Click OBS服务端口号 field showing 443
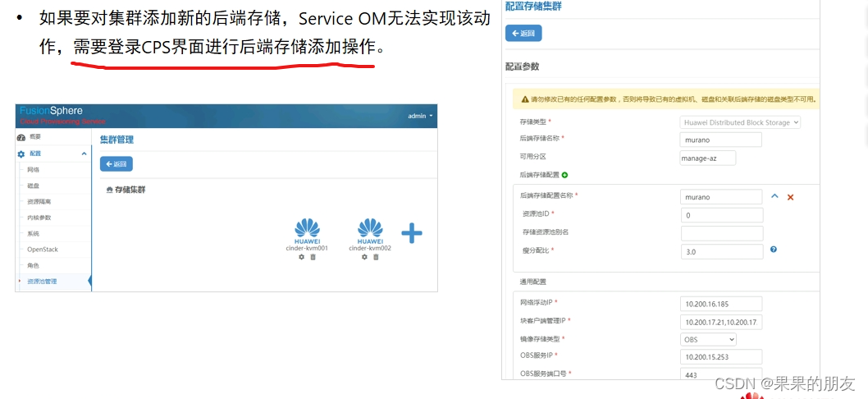The image size is (868, 399). click(x=721, y=374)
